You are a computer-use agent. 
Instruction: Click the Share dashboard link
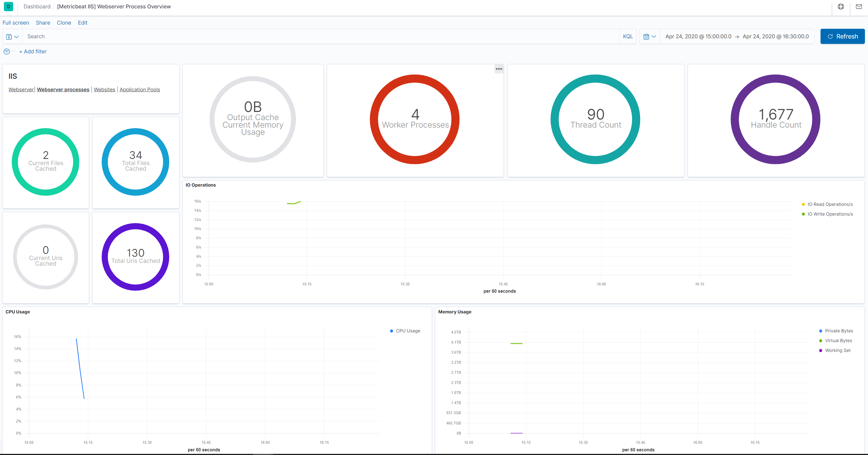coord(42,23)
